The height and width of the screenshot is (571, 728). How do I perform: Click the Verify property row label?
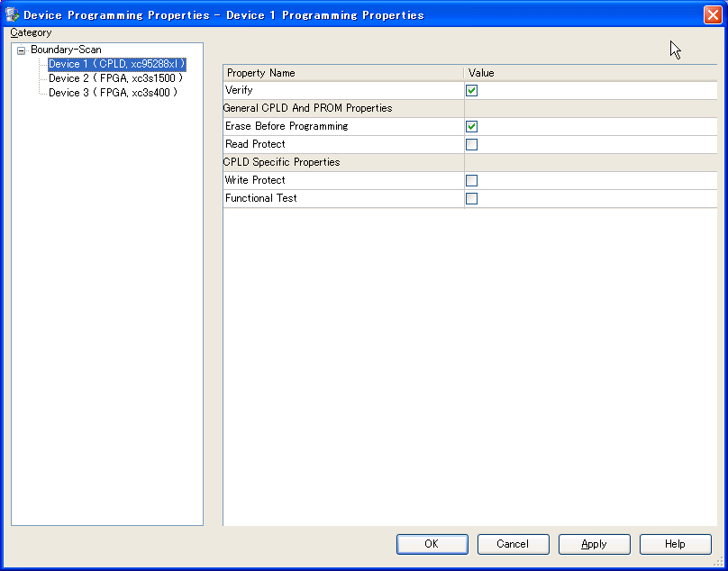coord(239,91)
